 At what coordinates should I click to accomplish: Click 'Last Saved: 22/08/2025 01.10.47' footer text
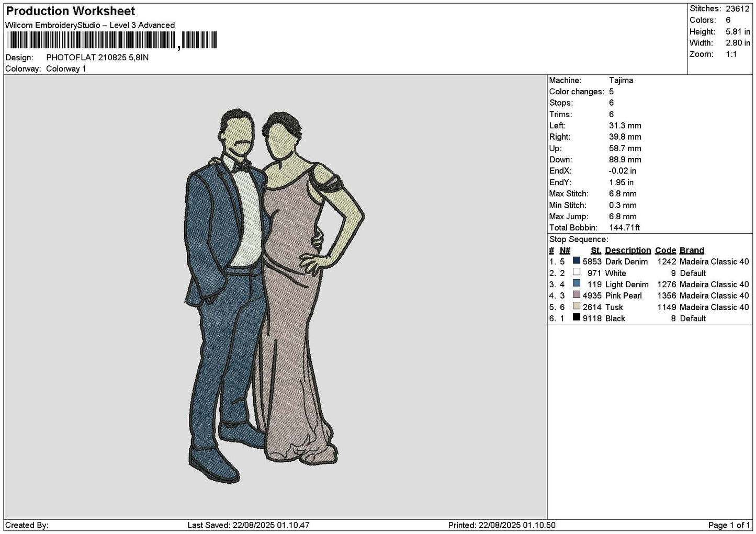click(249, 525)
